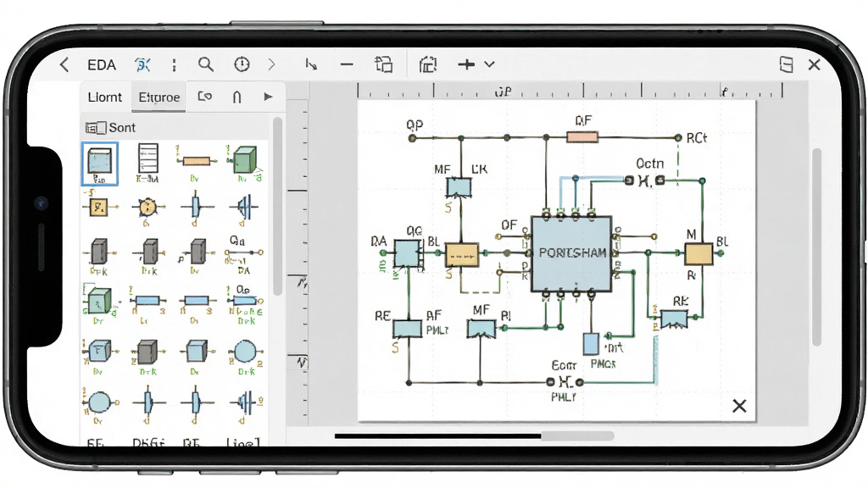Image resolution: width=868 pixels, height=488 pixels.
Task: Click the RCt terminal node
Action: point(677,137)
